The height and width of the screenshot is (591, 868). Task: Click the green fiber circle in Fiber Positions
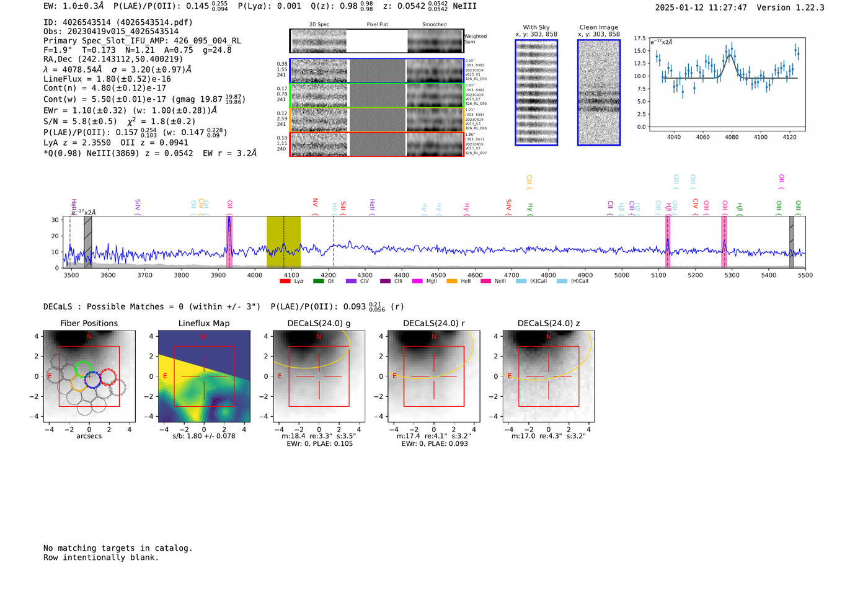click(x=82, y=368)
